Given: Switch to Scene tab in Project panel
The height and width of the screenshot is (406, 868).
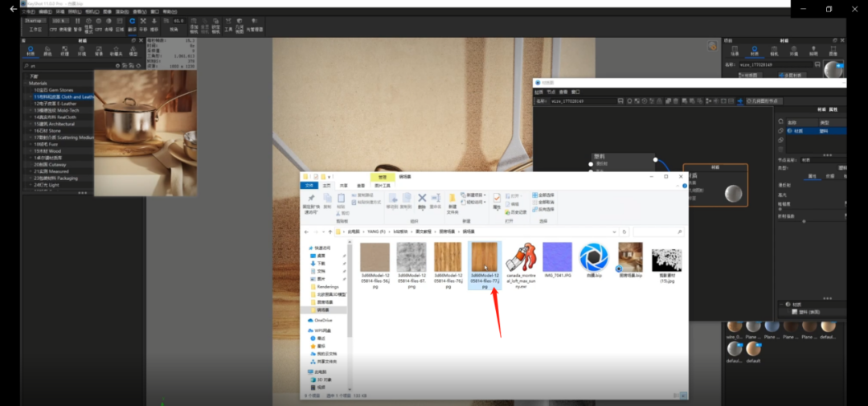Looking at the screenshot, I should click(735, 51).
